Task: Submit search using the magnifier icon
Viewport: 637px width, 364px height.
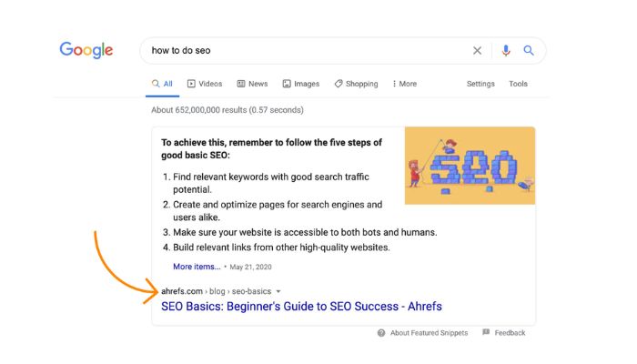Action: click(529, 50)
